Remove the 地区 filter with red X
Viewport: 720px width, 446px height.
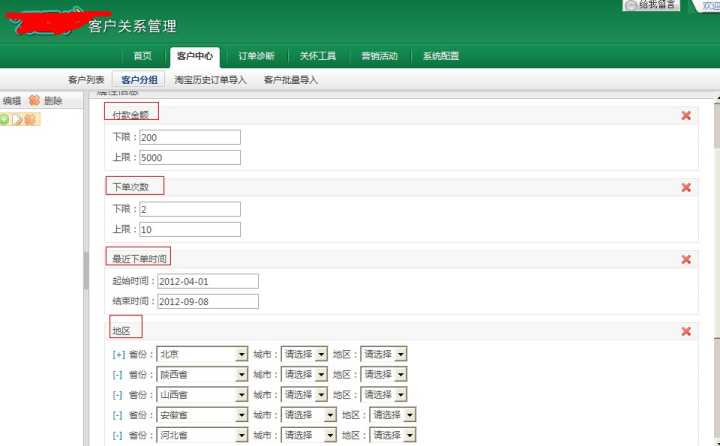tap(686, 331)
